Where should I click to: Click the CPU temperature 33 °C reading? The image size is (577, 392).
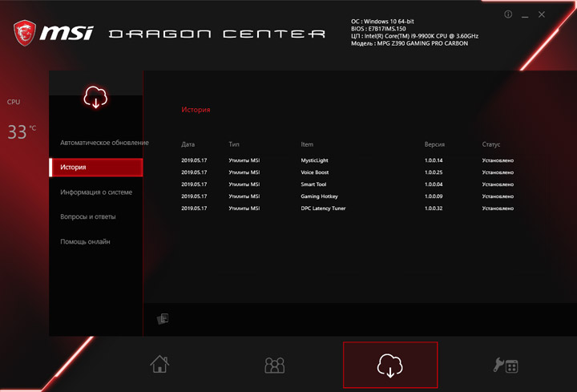click(22, 131)
